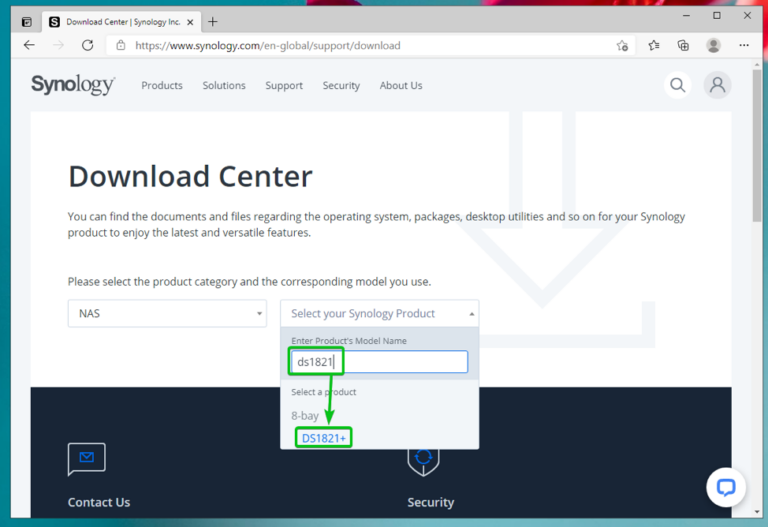Select the Download Center browser tab
Screen dimensions: 768x527
122,22
